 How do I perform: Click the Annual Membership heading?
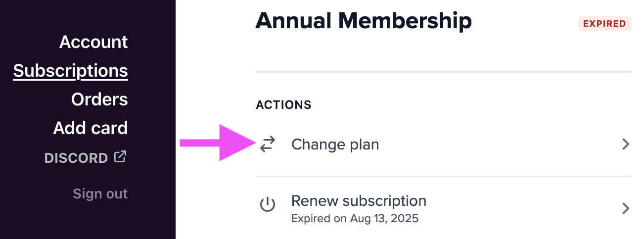(364, 21)
